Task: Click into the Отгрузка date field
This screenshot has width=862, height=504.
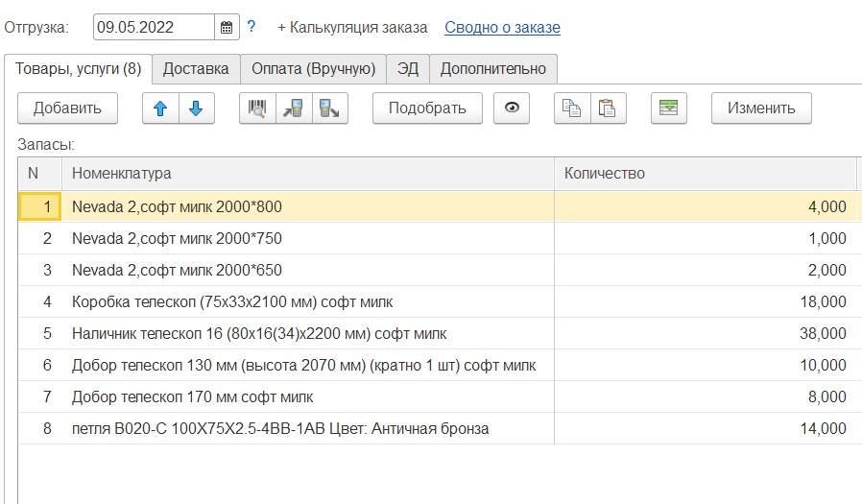Action: pyautogui.click(x=154, y=28)
